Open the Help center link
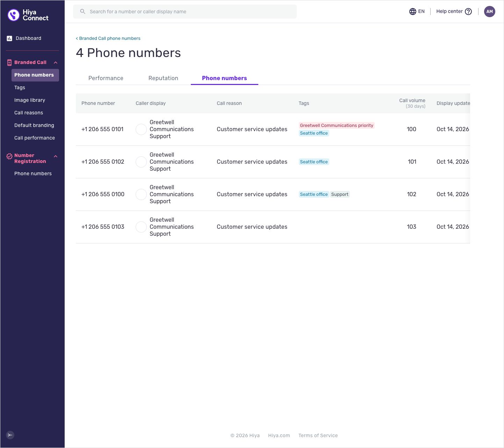Screen dimensions: 504x448 click(x=454, y=12)
